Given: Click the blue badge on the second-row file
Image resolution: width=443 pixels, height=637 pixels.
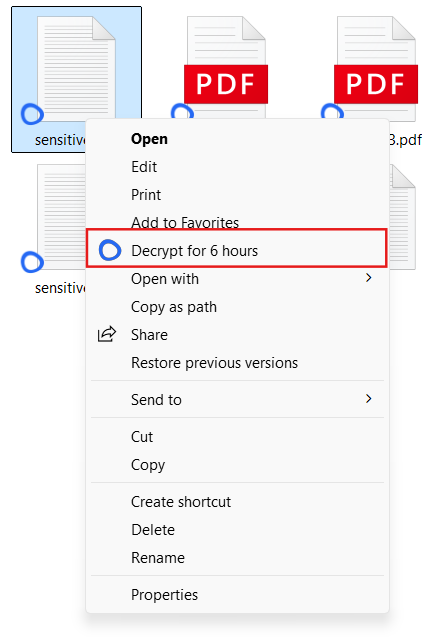Looking at the screenshot, I should coord(32,262).
